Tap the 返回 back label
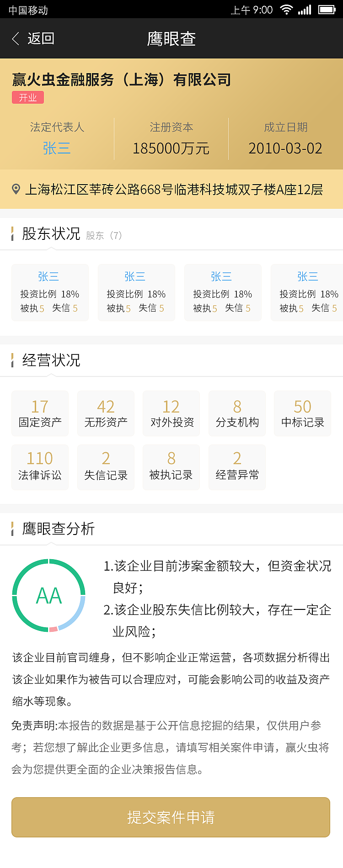 tap(41, 38)
